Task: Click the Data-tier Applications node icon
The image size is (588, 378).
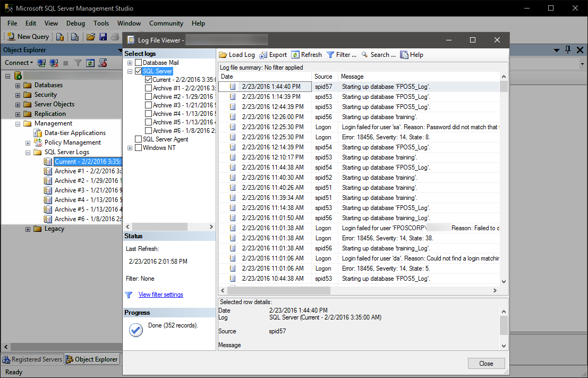Action: (x=38, y=133)
